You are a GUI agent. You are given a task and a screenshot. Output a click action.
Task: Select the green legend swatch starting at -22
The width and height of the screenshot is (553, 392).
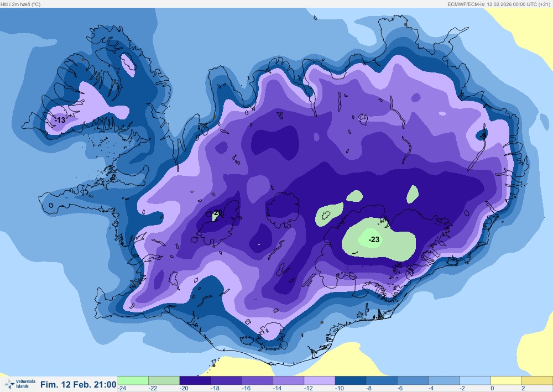click(164, 380)
